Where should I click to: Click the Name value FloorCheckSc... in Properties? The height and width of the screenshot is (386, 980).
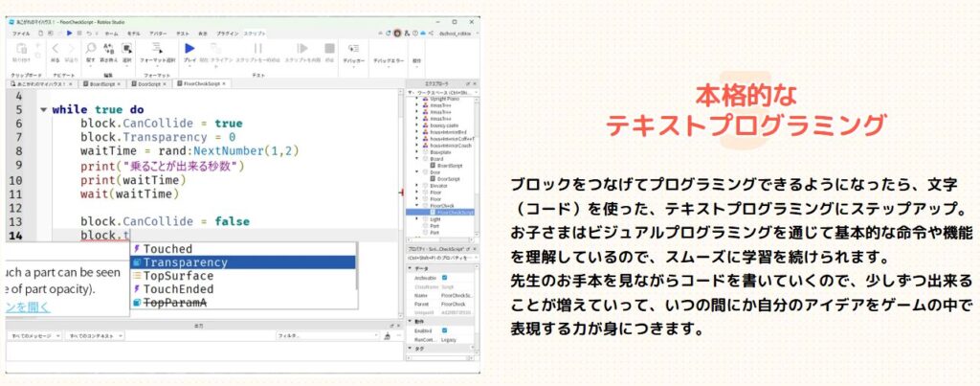[x=458, y=295]
